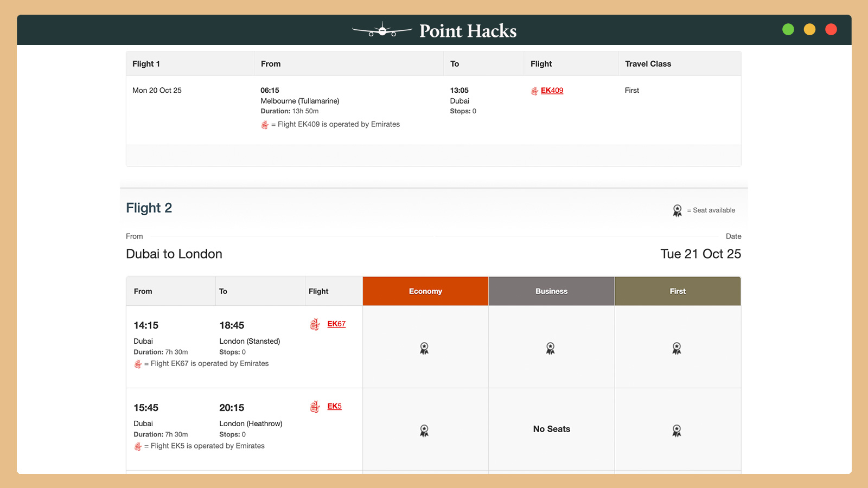Viewport: 868px width, 488px height.
Task: Select First seat on flight EK5
Action: tap(676, 431)
